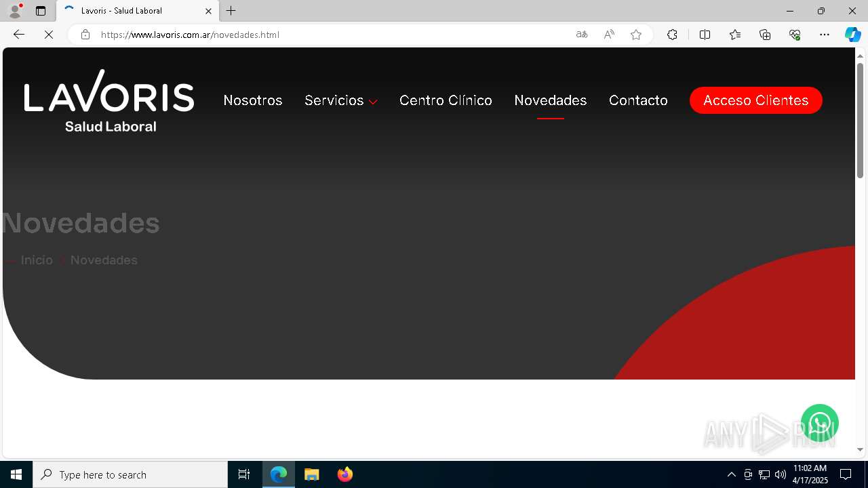The height and width of the screenshot is (488, 868).
Task: Open the volume speaker control
Action: pos(781,474)
